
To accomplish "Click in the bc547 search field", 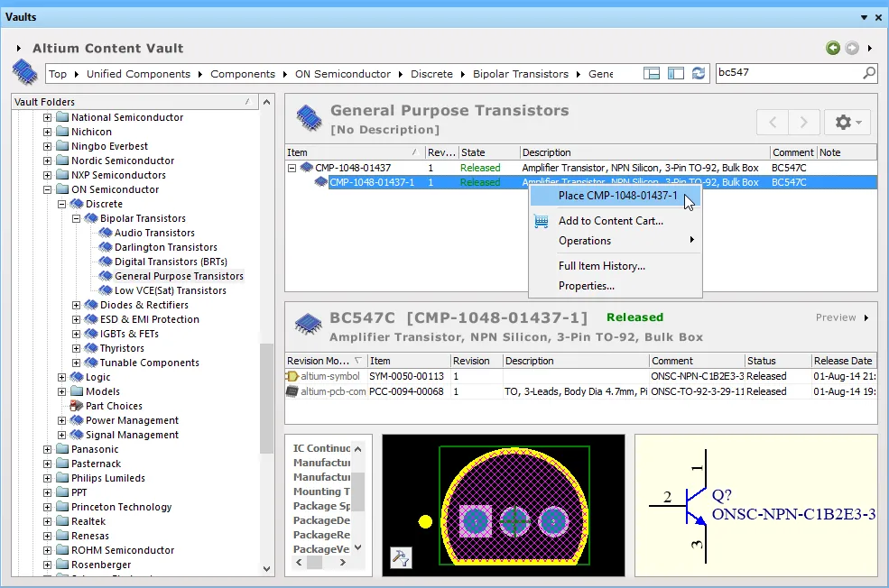I will click(x=788, y=72).
